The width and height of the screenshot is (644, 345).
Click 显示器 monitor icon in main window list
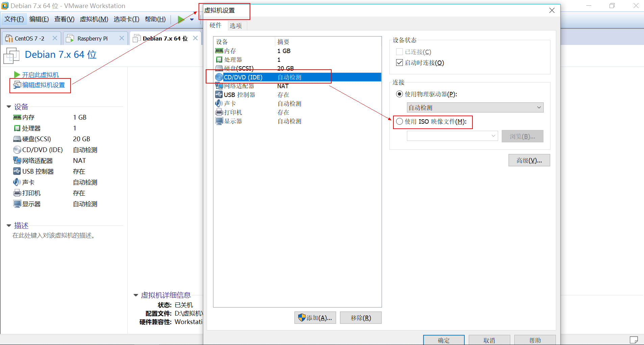pyautogui.click(x=17, y=204)
